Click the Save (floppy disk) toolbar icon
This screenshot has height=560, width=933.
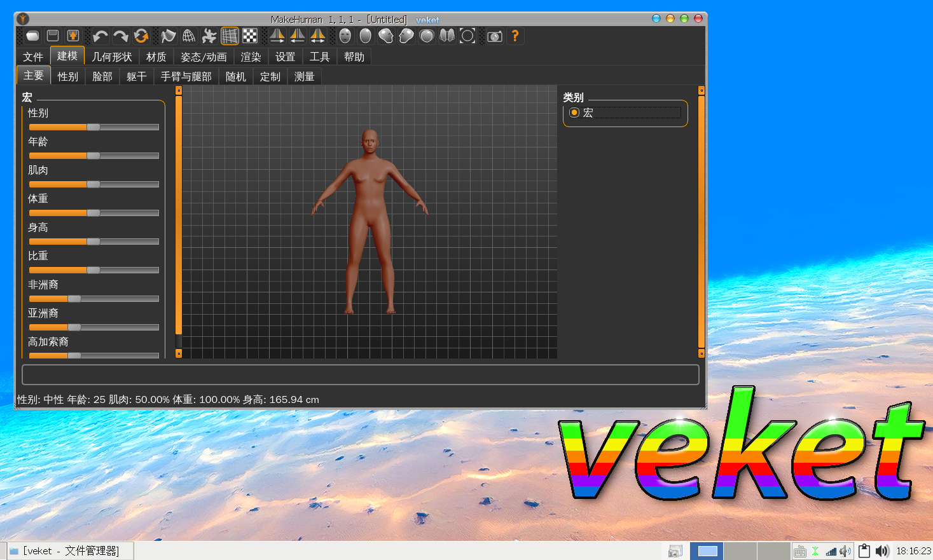tap(53, 36)
